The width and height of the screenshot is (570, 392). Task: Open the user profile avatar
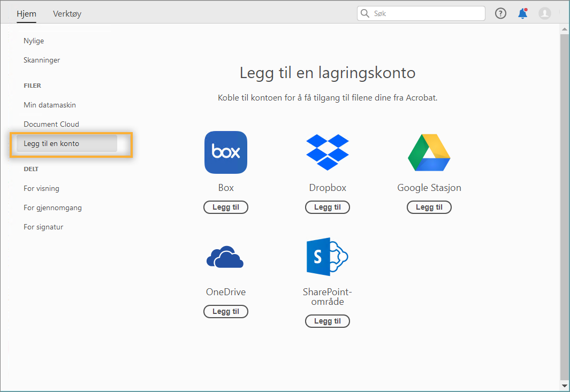(x=545, y=13)
